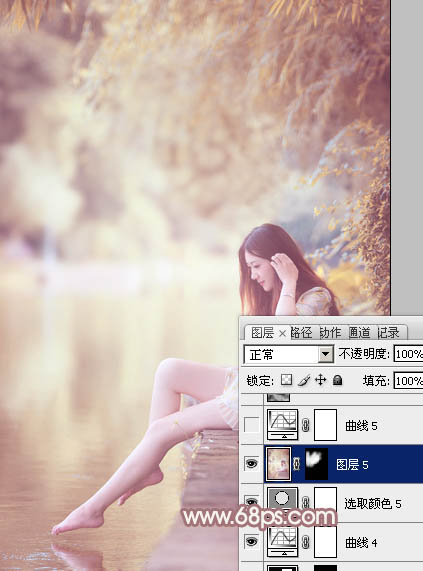Click the 图层 5 image thumbnail
This screenshot has width=423, height=571.
279,464
